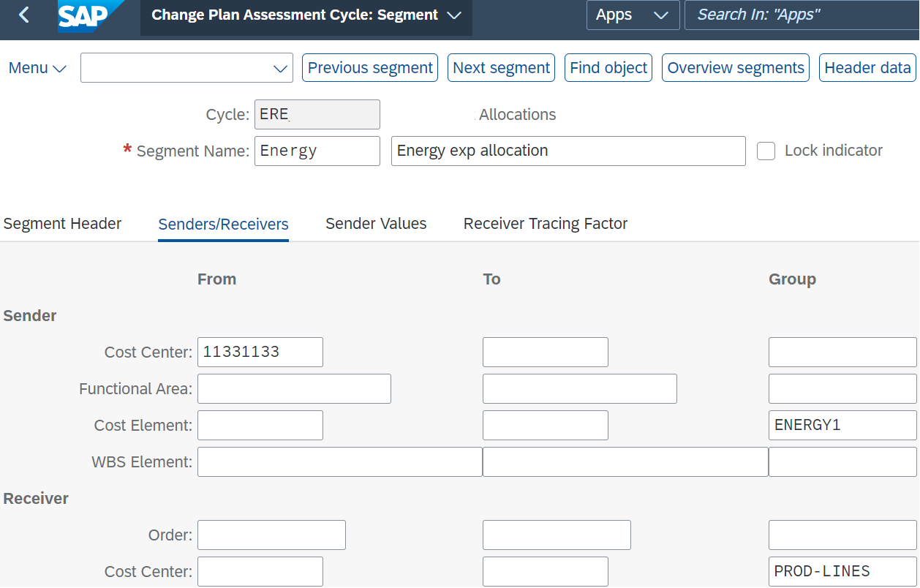Screen dimensions: 920x588
Task: Open Header data
Action: click(x=867, y=68)
